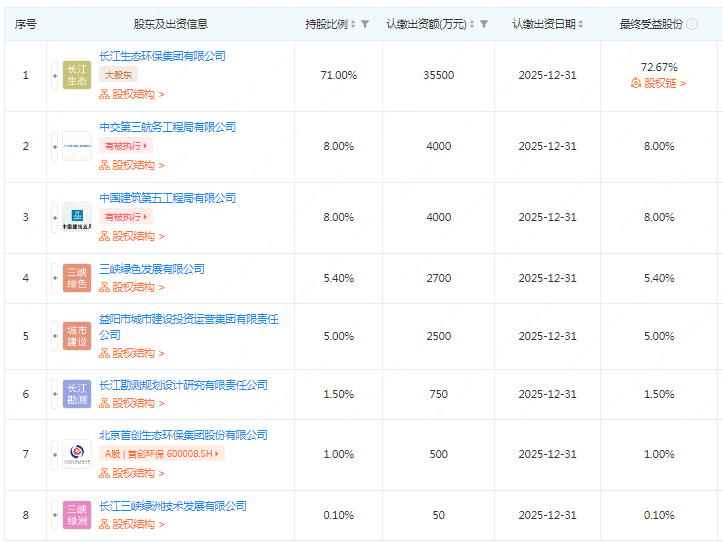723x543 pixels.
Task: Expand row 3 中国建筑第五工程局 details
Action: tap(55, 217)
